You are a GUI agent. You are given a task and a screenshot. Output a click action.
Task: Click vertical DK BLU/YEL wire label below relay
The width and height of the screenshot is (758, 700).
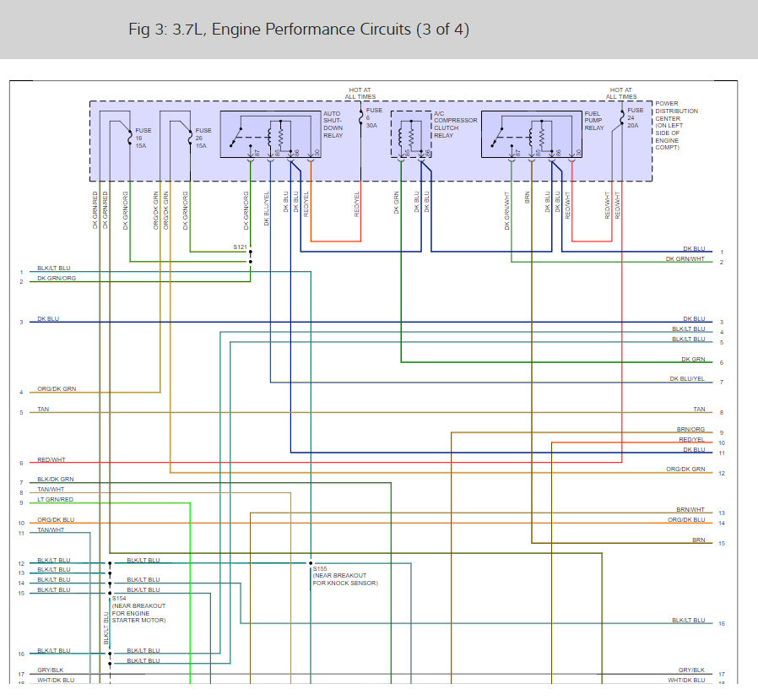coord(267,209)
